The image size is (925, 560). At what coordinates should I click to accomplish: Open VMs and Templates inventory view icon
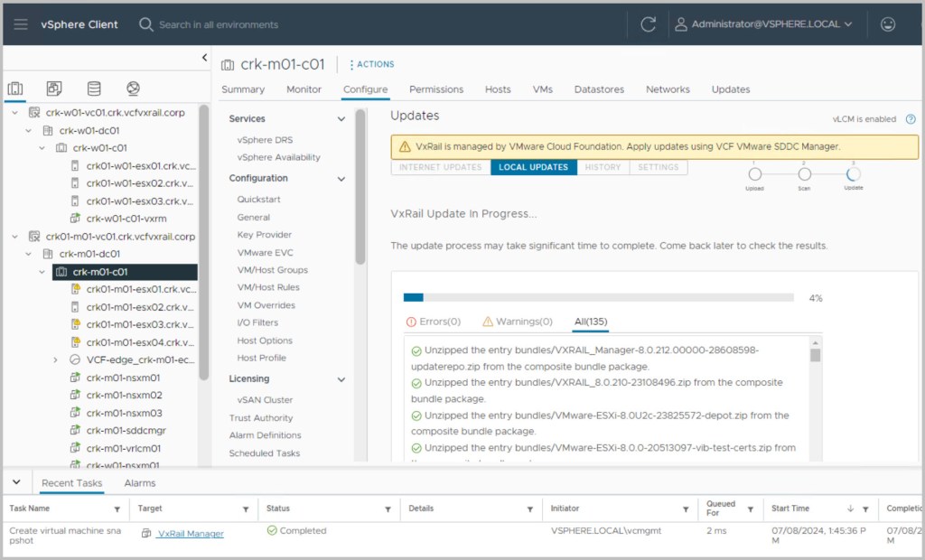pyautogui.click(x=54, y=89)
